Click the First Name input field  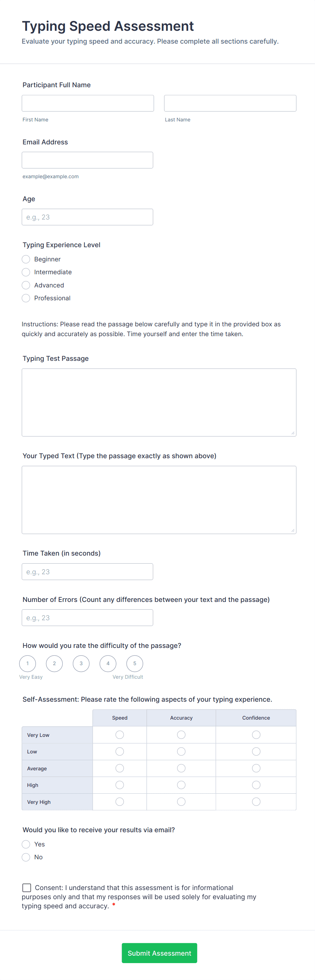point(88,103)
